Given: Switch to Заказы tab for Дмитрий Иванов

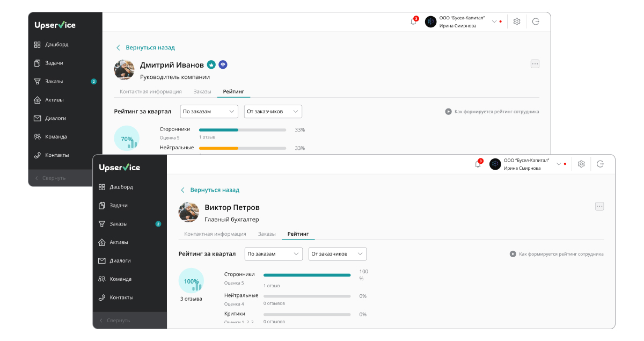Looking at the screenshot, I should point(202,92).
